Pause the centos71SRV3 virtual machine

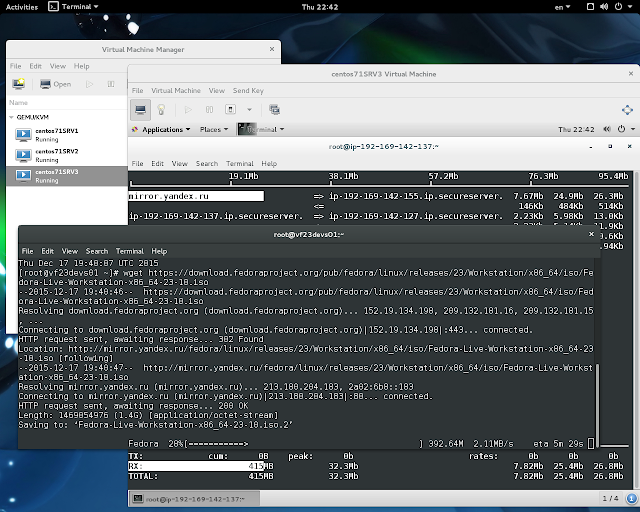tap(209, 109)
